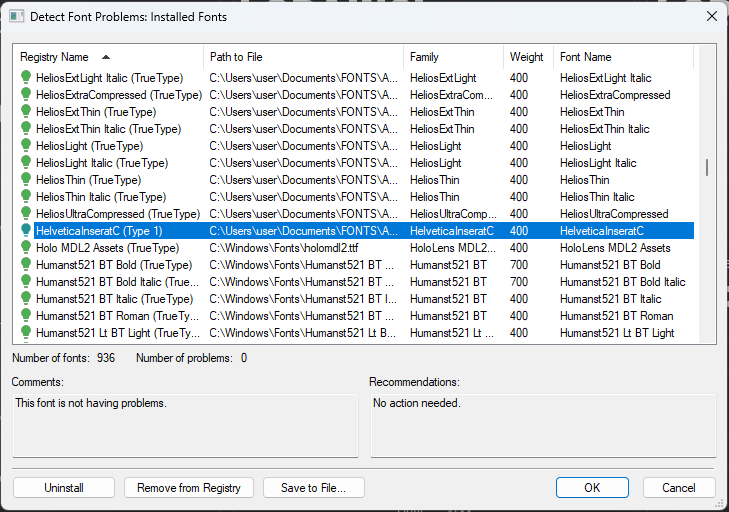Click the bulb icon beside HeliosExtThin Italic (TrueType)
Viewport: 729px width, 512px height.
26,128
